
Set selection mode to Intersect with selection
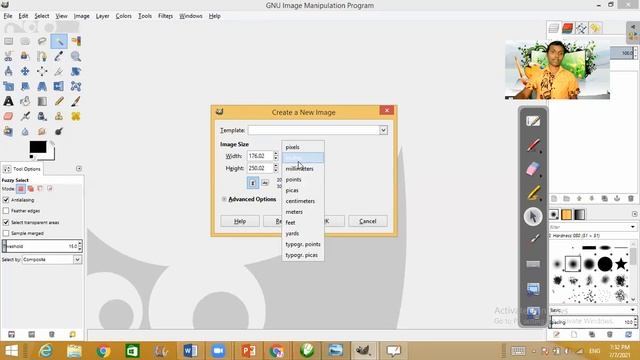(50, 189)
